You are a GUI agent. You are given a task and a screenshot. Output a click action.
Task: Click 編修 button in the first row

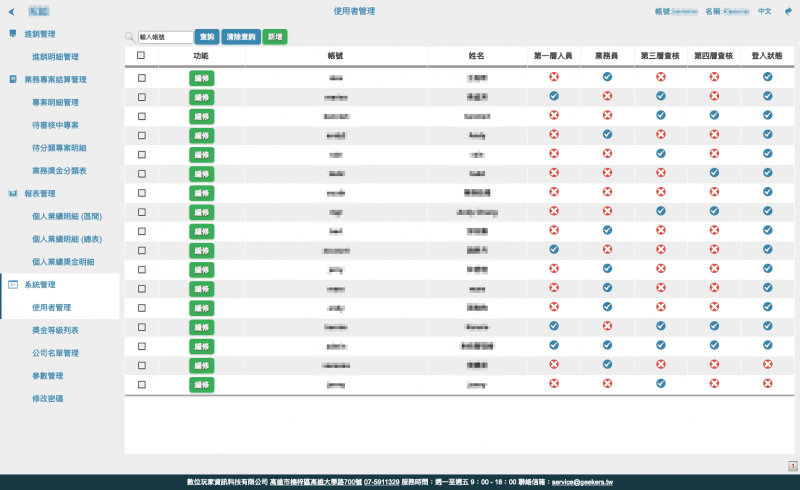(202, 78)
